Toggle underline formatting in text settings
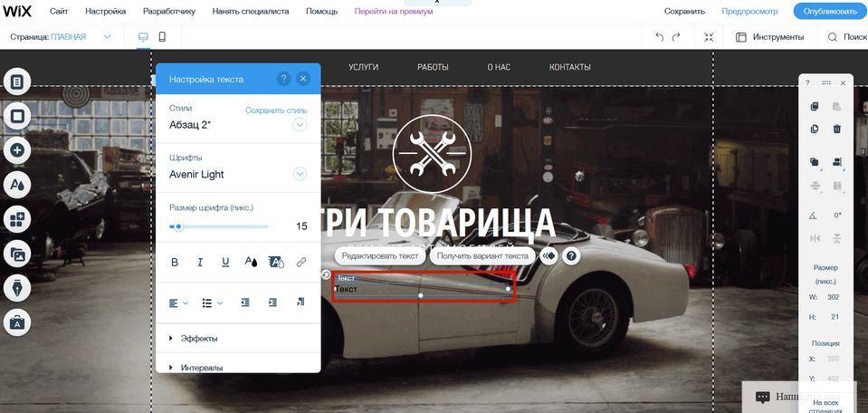The height and width of the screenshot is (413, 868). click(225, 263)
